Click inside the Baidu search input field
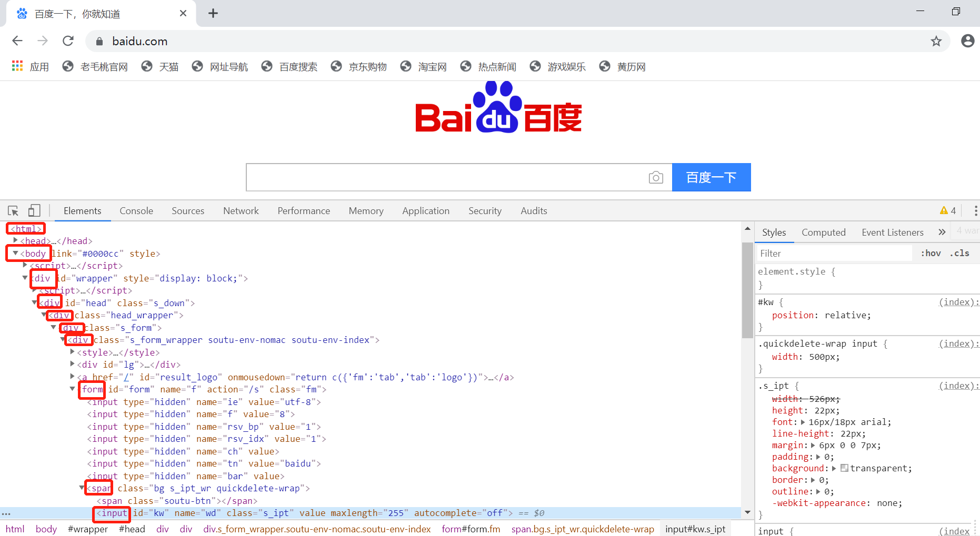Viewport: 980px width, 536px height. [447, 177]
